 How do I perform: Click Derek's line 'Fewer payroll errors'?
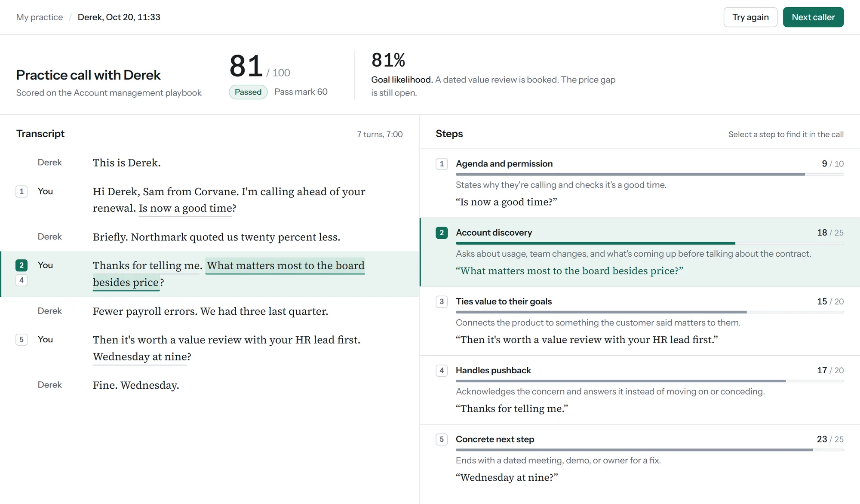[210, 311]
